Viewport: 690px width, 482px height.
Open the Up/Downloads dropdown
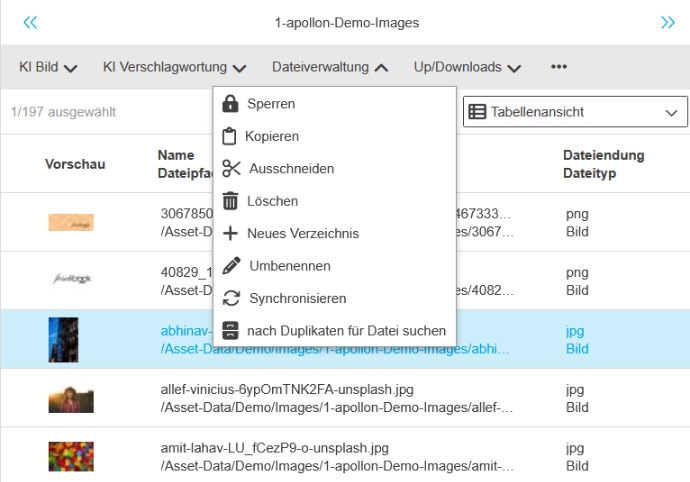467,67
